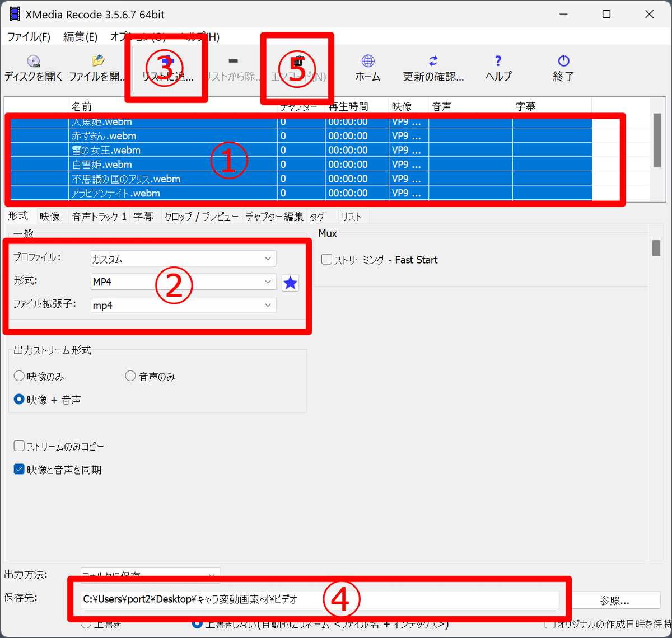Screen dimensions: 672x638
Task: Open the 編集(E) menu
Action: [x=81, y=37]
